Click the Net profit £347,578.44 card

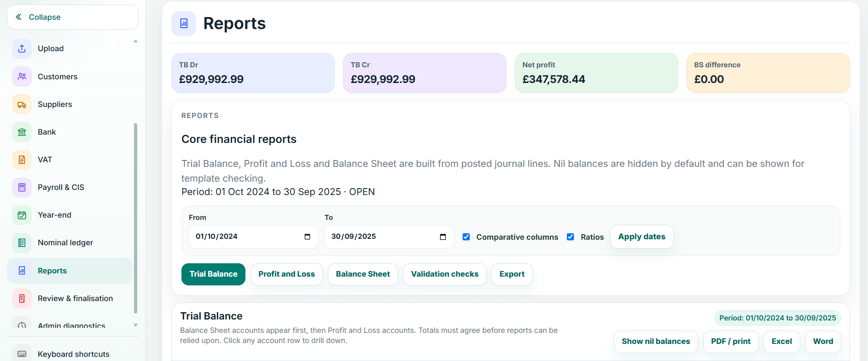click(596, 73)
